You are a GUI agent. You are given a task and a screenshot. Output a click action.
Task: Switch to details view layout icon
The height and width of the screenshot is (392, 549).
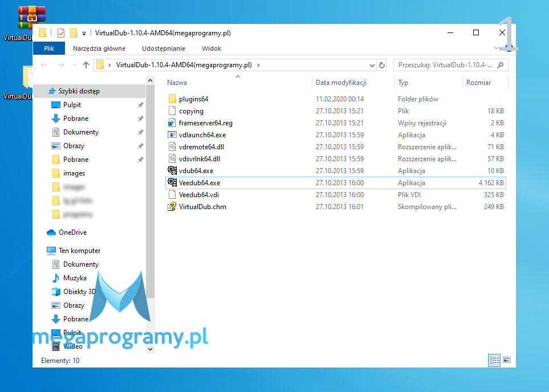pyautogui.click(x=494, y=360)
